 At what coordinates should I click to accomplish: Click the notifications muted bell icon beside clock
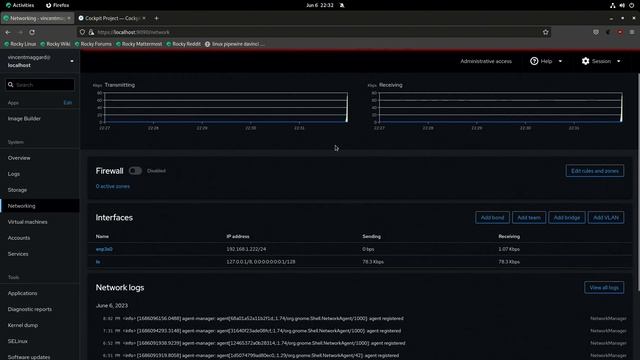point(342,5)
